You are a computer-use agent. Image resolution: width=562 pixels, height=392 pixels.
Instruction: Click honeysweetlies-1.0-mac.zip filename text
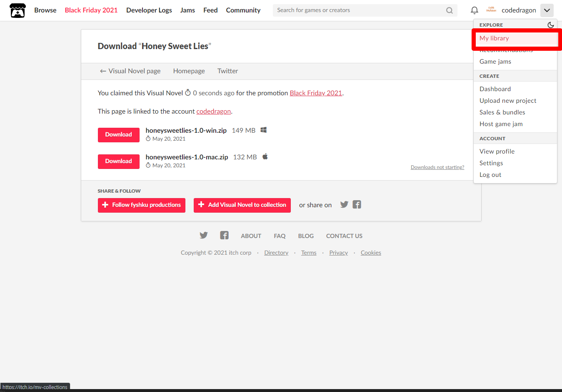187,157
